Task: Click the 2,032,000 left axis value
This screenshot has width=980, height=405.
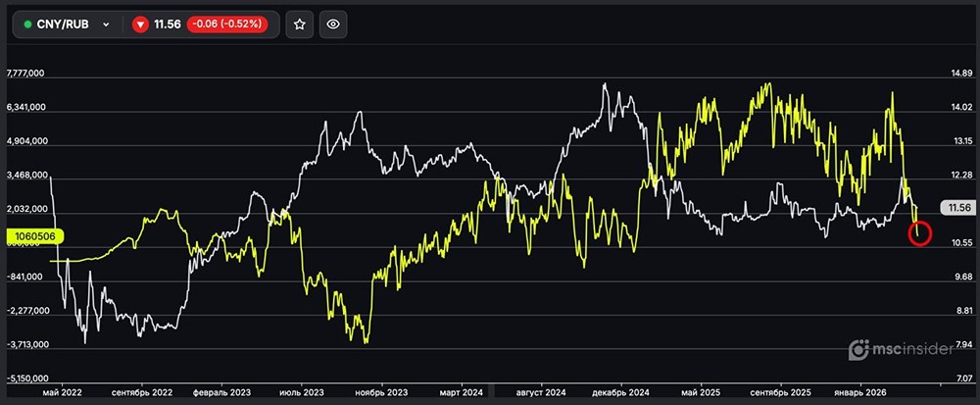Action: click(25, 209)
